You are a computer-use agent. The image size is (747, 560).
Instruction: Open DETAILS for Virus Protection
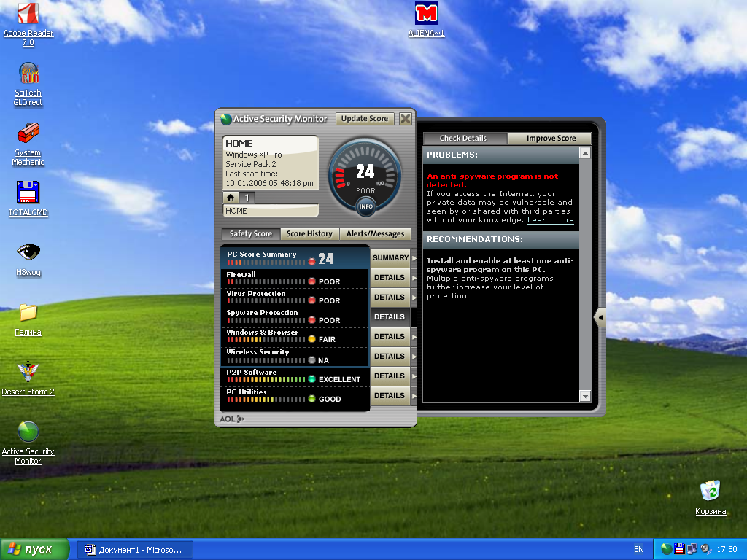[x=390, y=297]
